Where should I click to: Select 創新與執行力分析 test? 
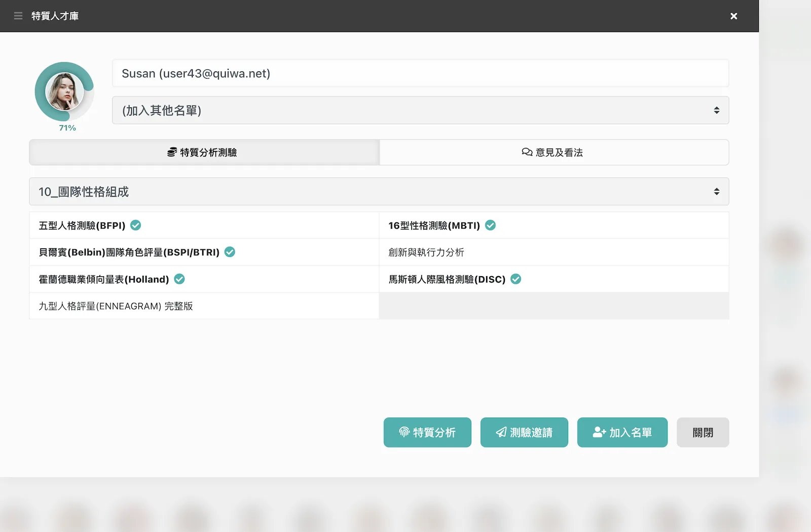coord(554,252)
